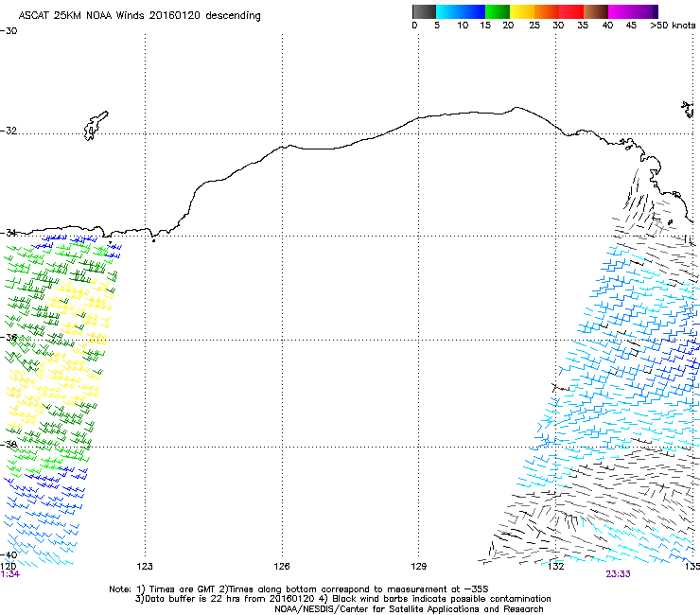Click the '123' longitude axis label
The image size is (700, 615).
click(x=145, y=567)
